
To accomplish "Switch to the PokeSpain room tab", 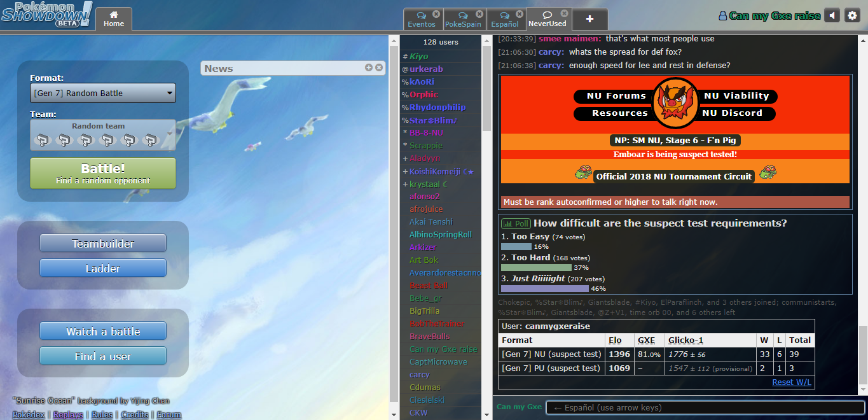I will pyautogui.click(x=463, y=19).
